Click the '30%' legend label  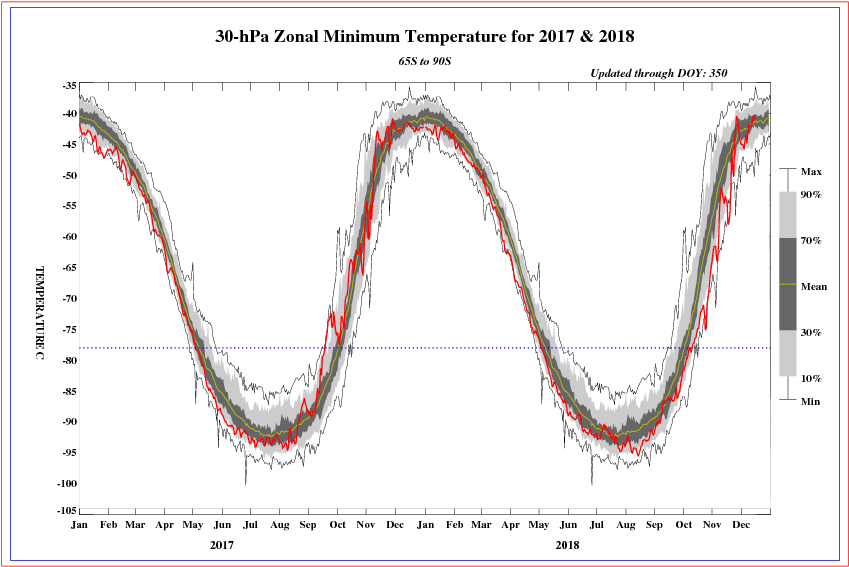coord(811,333)
